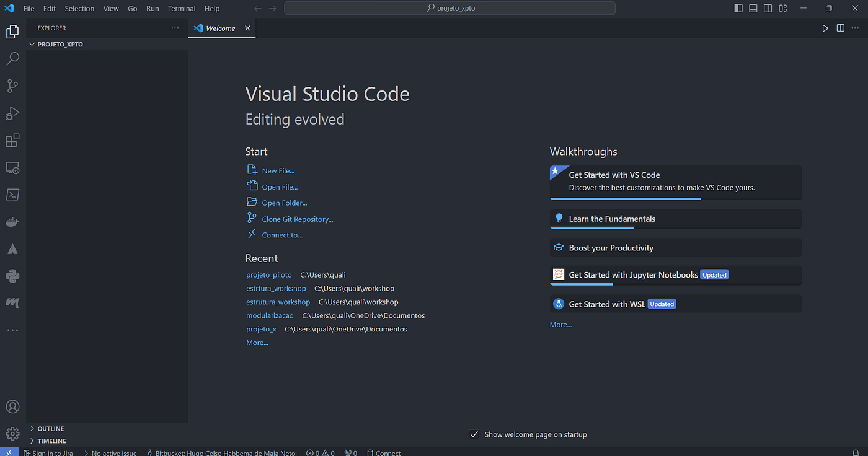Toggle the secondary side bar
868x456 pixels.
(x=768, y=8)
